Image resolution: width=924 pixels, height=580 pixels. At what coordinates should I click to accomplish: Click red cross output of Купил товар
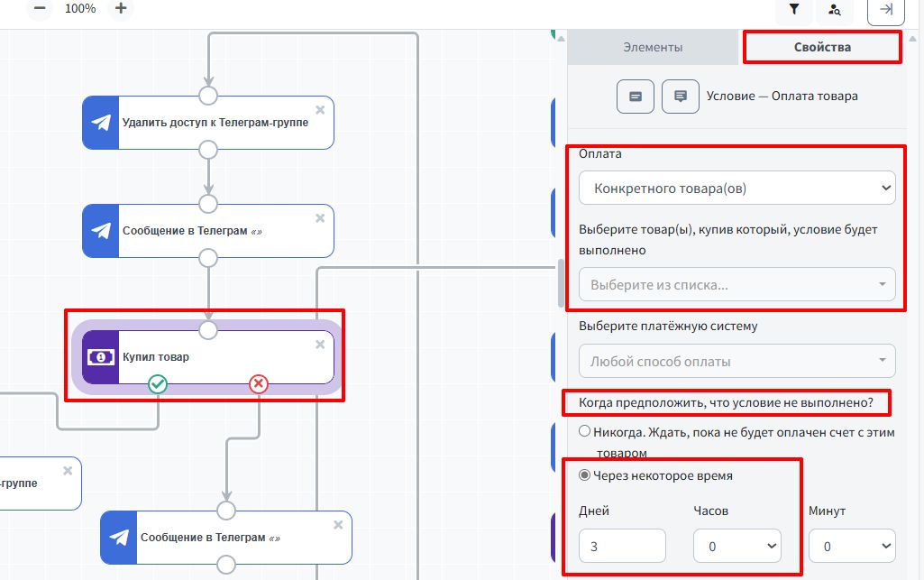[x=258, y=384]
